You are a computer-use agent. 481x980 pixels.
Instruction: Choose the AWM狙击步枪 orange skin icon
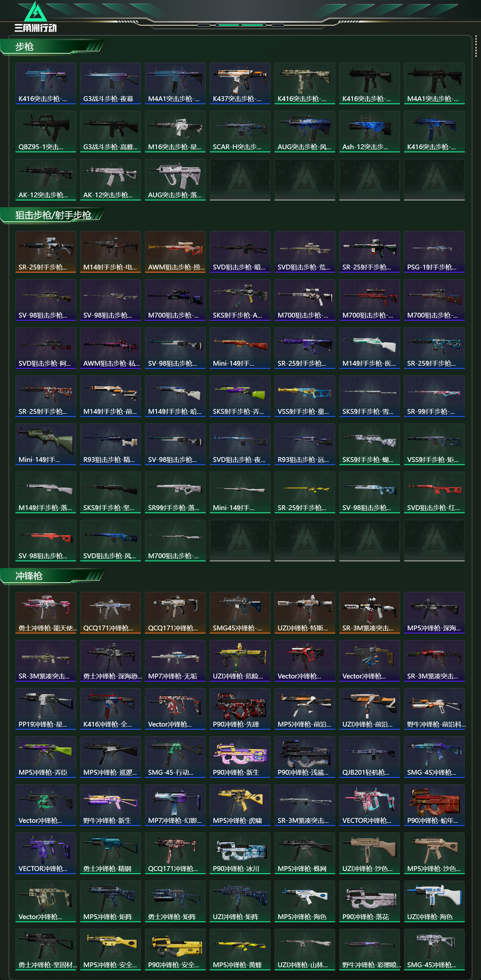pos(175,252)
